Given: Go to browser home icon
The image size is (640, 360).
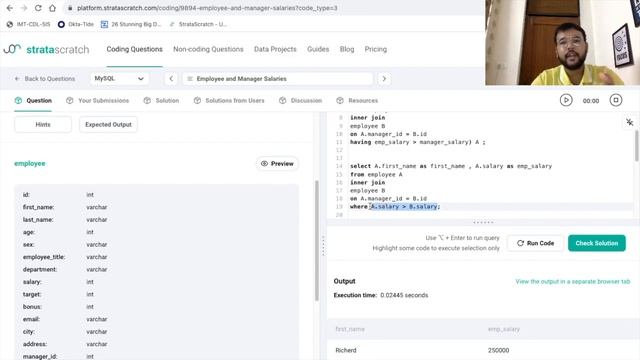Looking at the screenshot, I should coord(52,8).
